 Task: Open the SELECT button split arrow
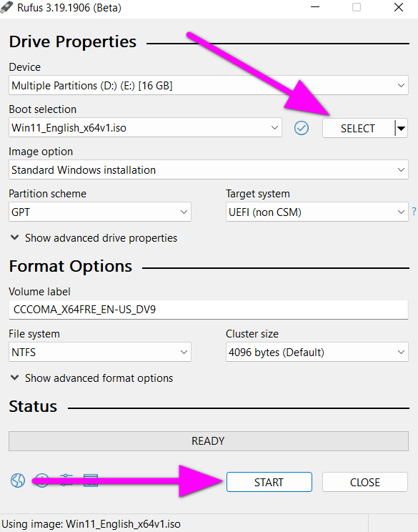(x=401, y=128)
